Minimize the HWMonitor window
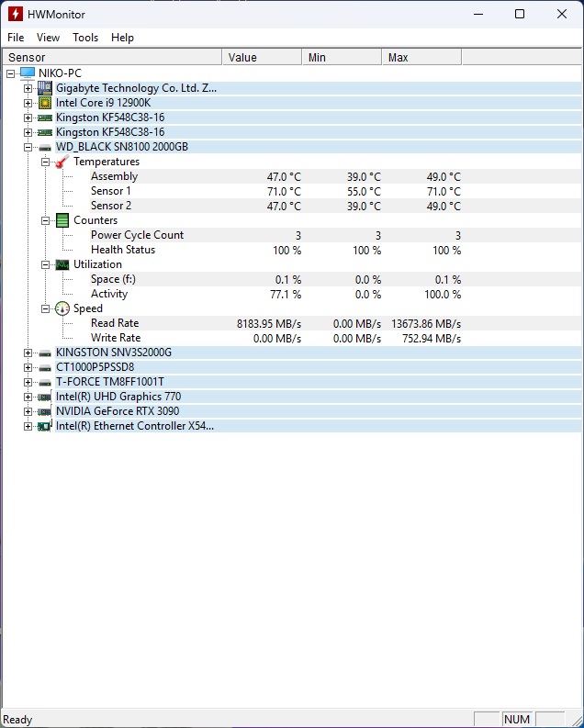This screenshot has height=728, width=584. coord(478,14)
